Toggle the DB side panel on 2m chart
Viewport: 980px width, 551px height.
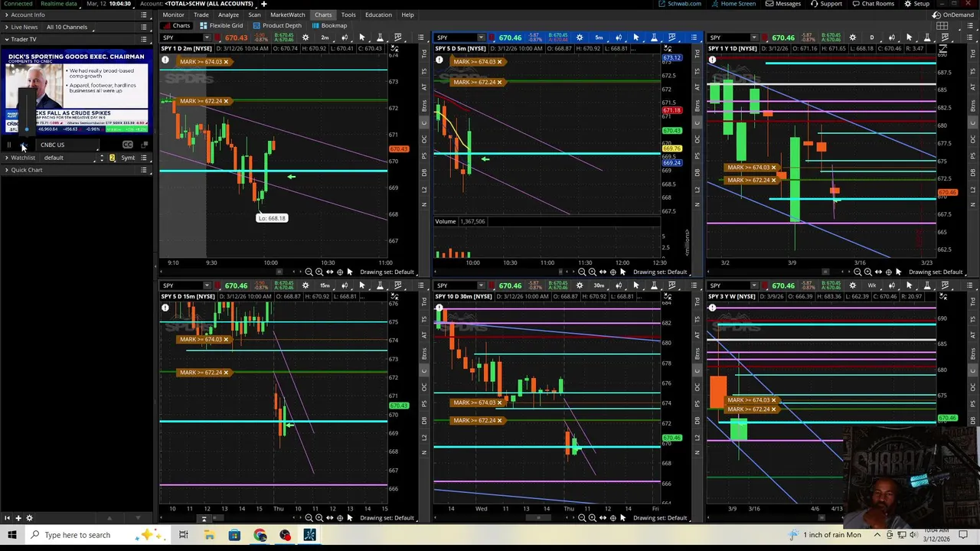point(424,172)
